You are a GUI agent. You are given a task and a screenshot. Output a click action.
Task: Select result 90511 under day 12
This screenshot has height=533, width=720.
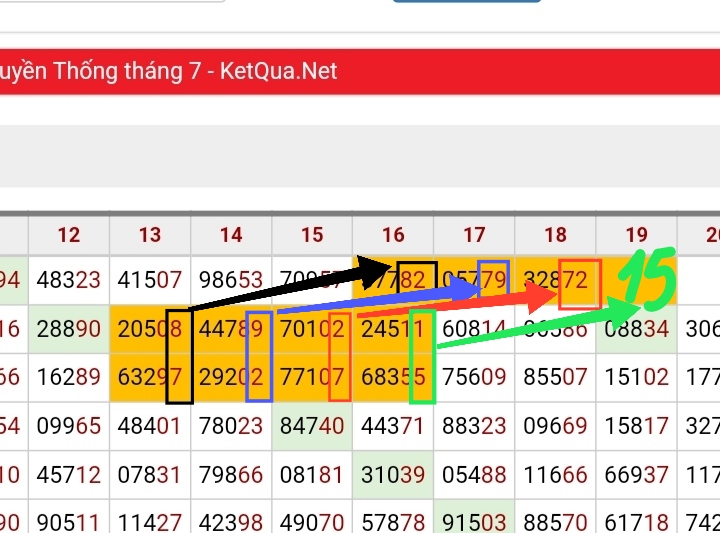coord(69,522)
